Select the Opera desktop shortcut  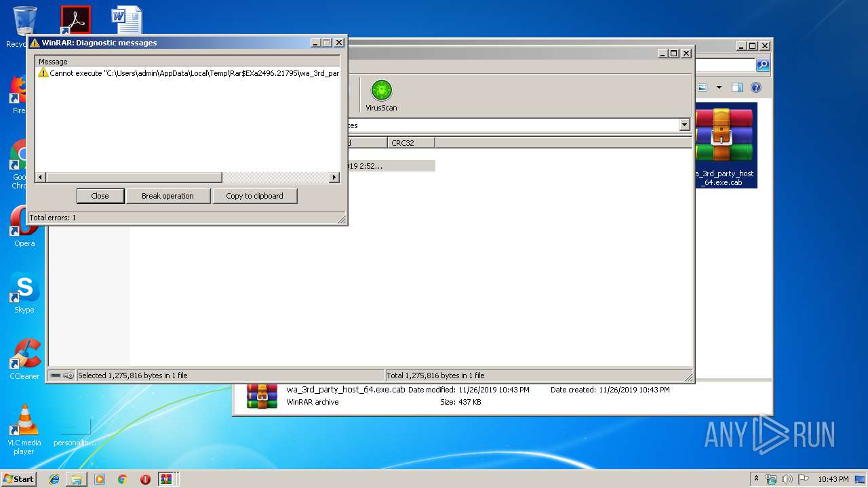[x=24, y=227]
